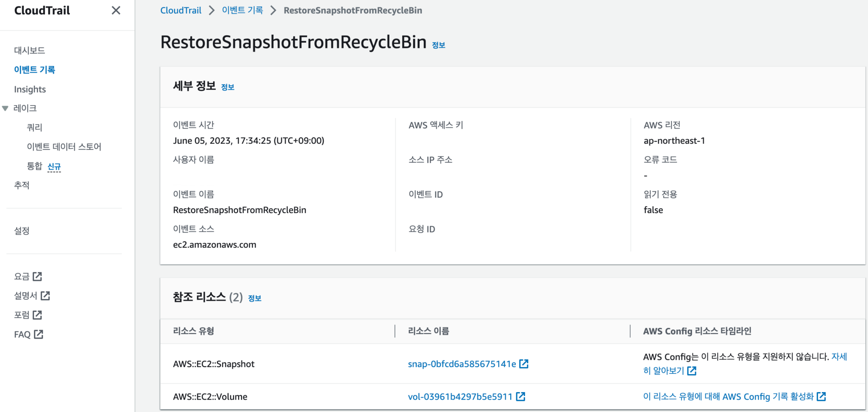Click the CloudTrail breadcrumb link
The height and width of the screenshot is (412, 868).
(181, 10)
